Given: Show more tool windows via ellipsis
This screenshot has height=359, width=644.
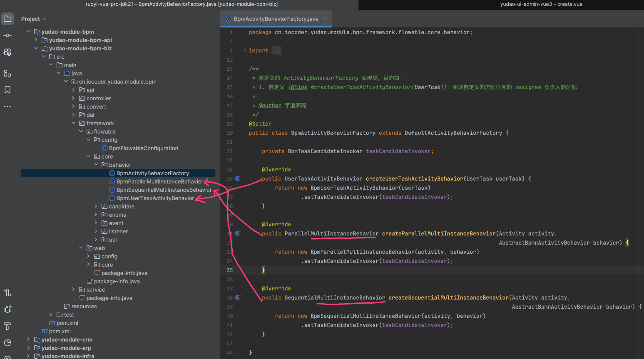Looking at the screenshot, I should tap(7, 106).
